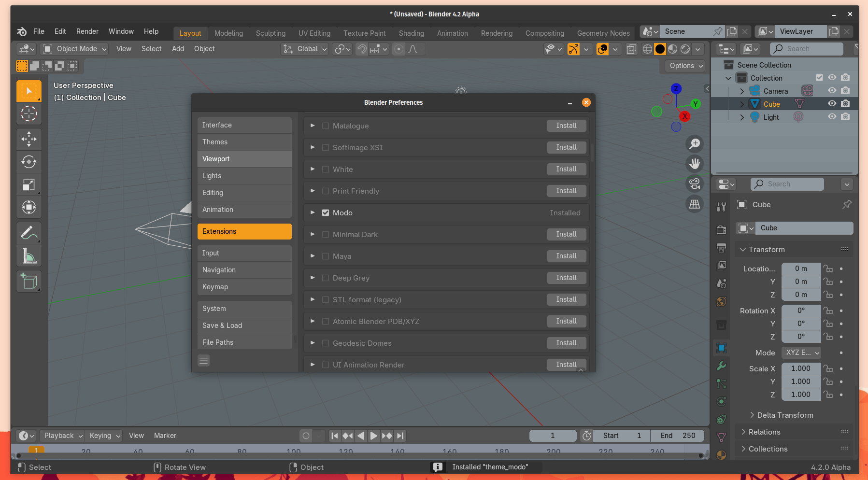Hide the Light object in the viewport

(832, 116)
